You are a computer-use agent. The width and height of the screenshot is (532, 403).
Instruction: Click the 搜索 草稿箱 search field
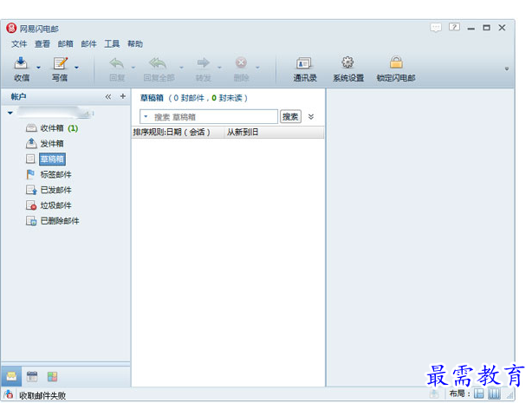coord(209,117)
